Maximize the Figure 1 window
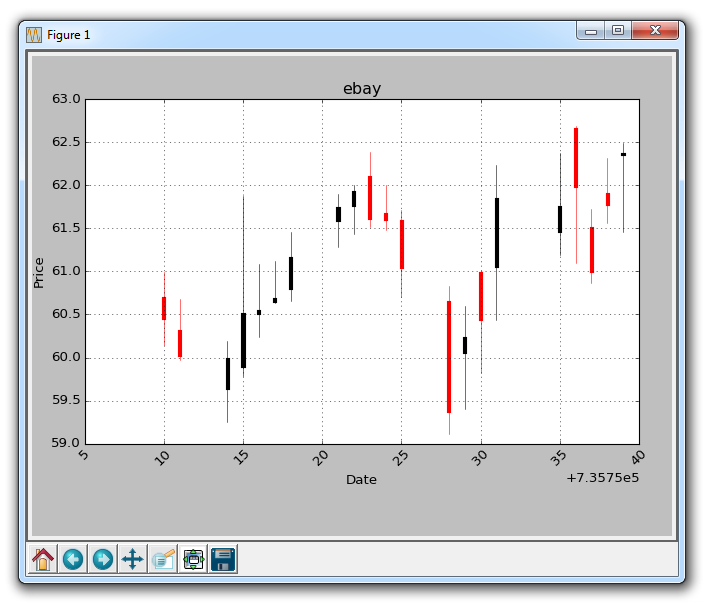 point(618,31)
